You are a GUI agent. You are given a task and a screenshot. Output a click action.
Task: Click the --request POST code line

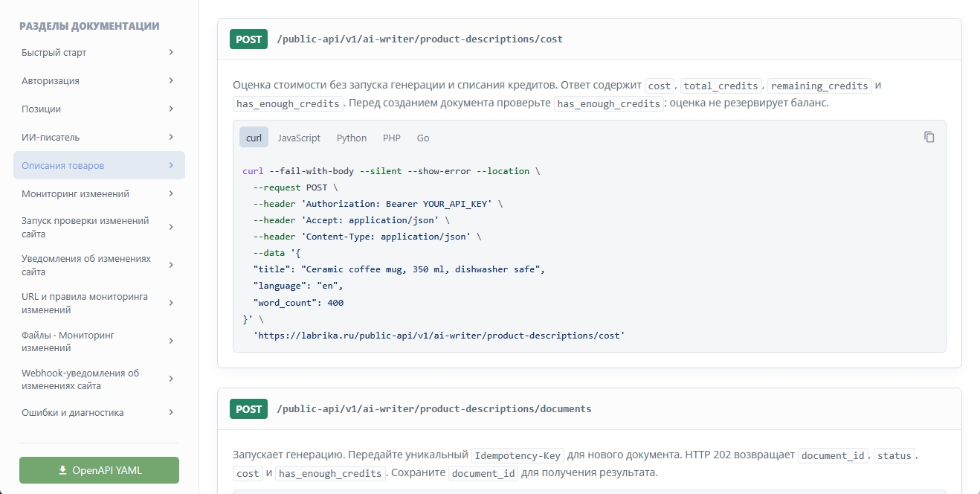pyautogui.click(x=296, y=187)
